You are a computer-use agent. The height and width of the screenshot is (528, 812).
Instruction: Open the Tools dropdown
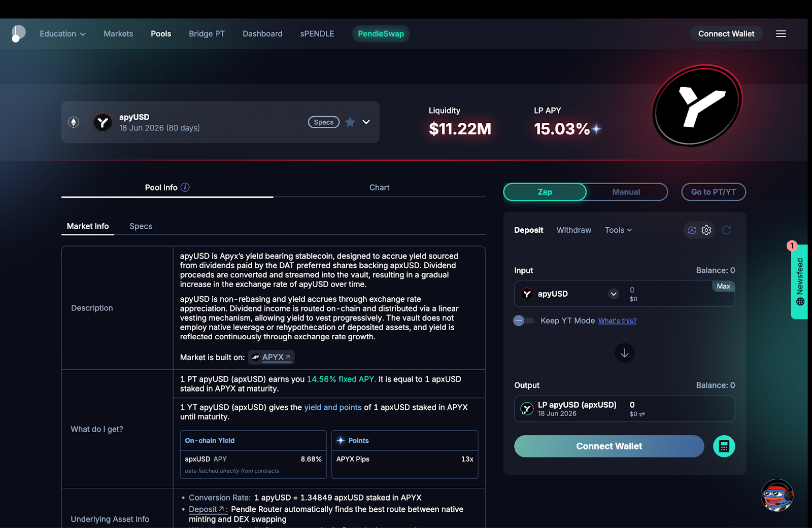pos(618,230)
